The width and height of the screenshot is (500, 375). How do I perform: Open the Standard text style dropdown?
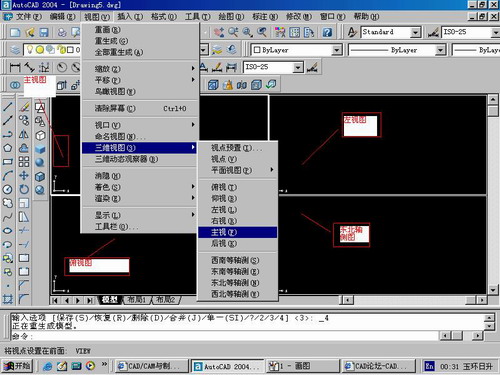(390, 32)
